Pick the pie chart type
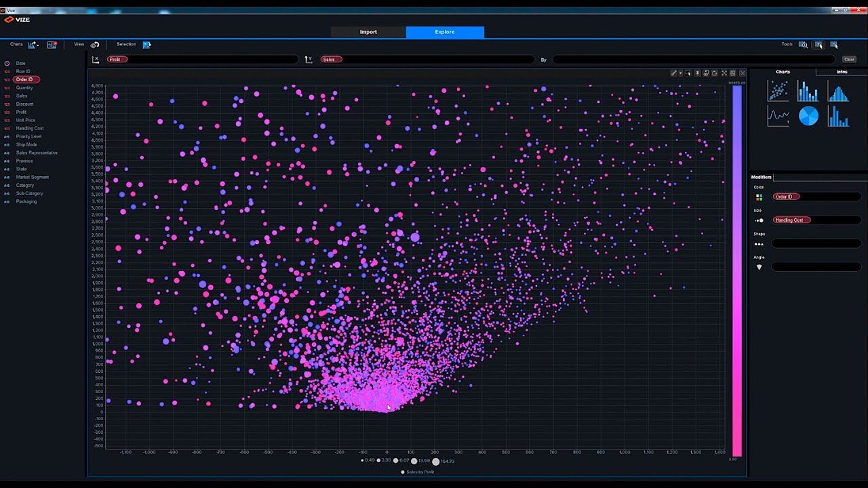868x488 pixels. (x=808, y=116)
